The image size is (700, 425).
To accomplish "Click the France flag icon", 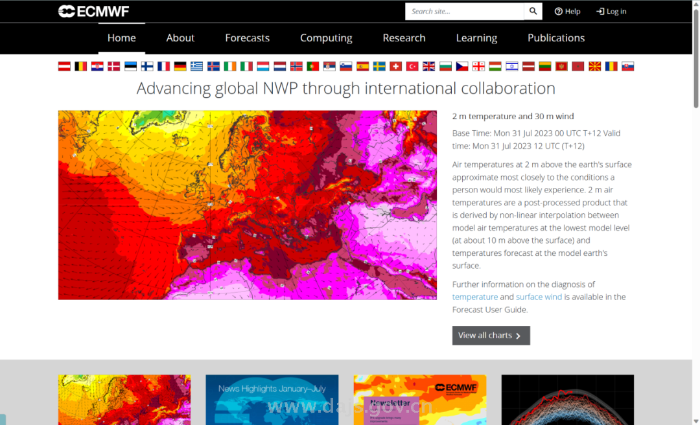I will 164,67.
